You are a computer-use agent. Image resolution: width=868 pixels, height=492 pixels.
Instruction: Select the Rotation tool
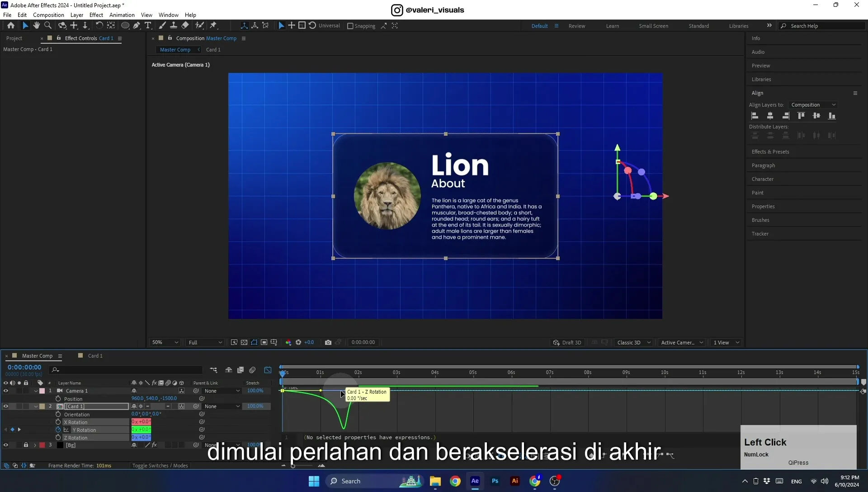click(x=99, y=26)
